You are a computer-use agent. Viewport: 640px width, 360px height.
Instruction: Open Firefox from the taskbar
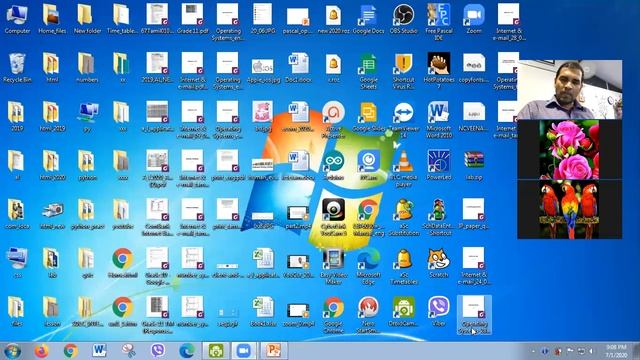coord(41,351)
